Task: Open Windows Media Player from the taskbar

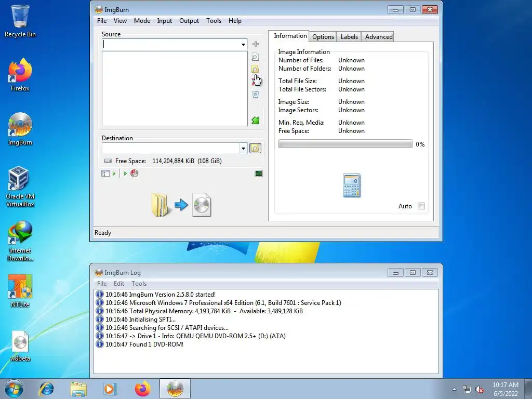Action: pos(110,389)
